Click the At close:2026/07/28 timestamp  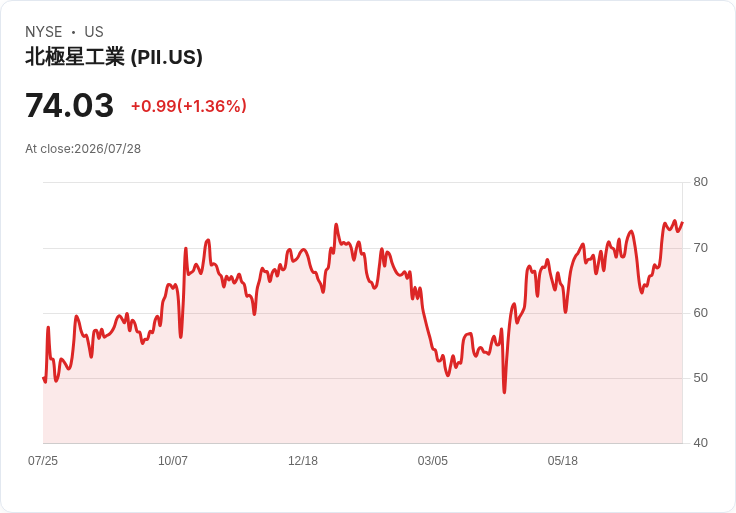pyautogui.click(x=83, y=149)
